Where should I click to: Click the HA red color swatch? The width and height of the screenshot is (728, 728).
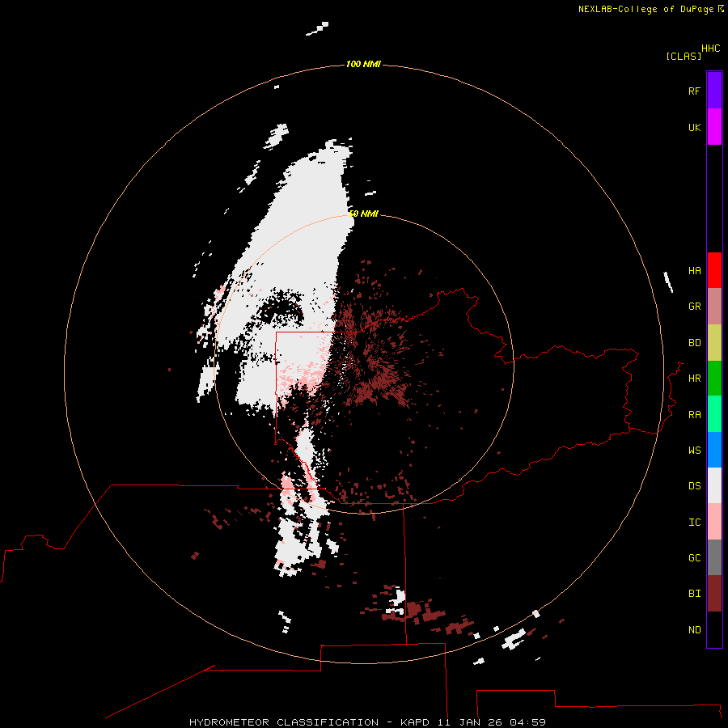coord(714,270)
